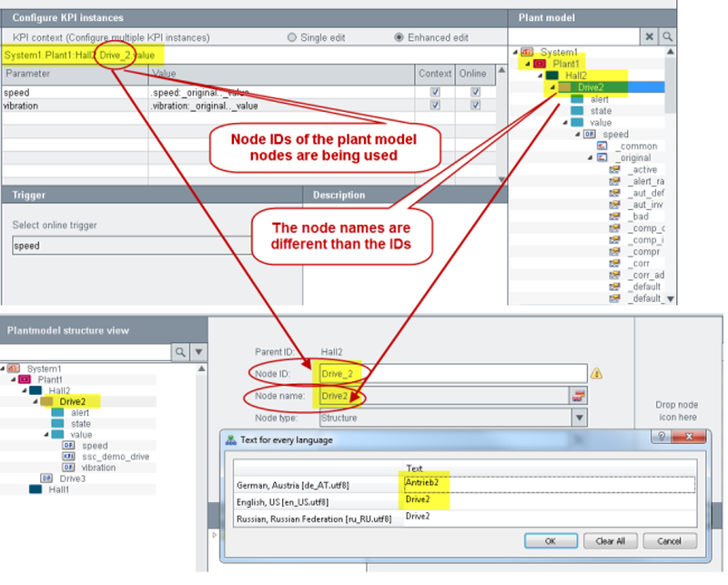Collapse value node in structure view

[46, 435]
